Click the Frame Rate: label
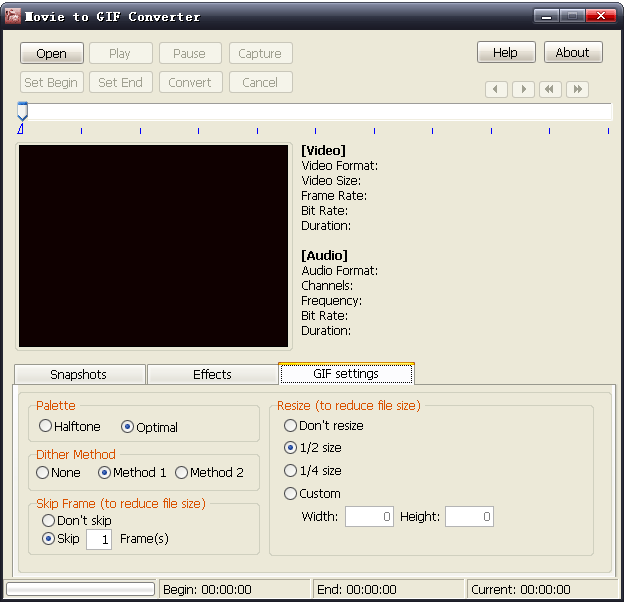 (x=334, y=196)
